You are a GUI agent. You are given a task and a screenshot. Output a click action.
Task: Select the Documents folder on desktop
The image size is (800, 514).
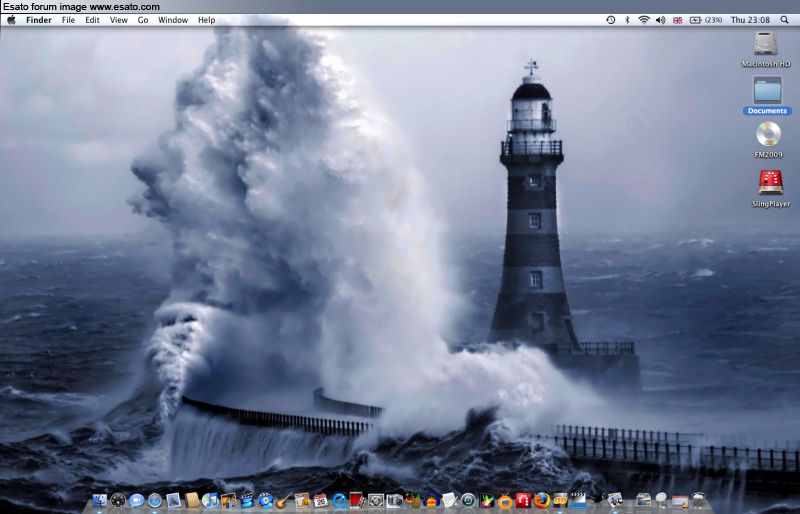767,91
